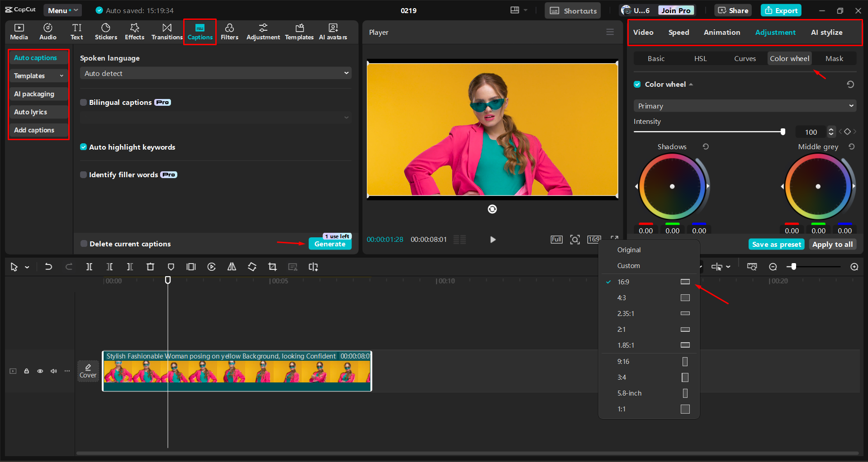Open the Spoken language dropdown
Screen dimensions: 868x462
coord(216,73)
